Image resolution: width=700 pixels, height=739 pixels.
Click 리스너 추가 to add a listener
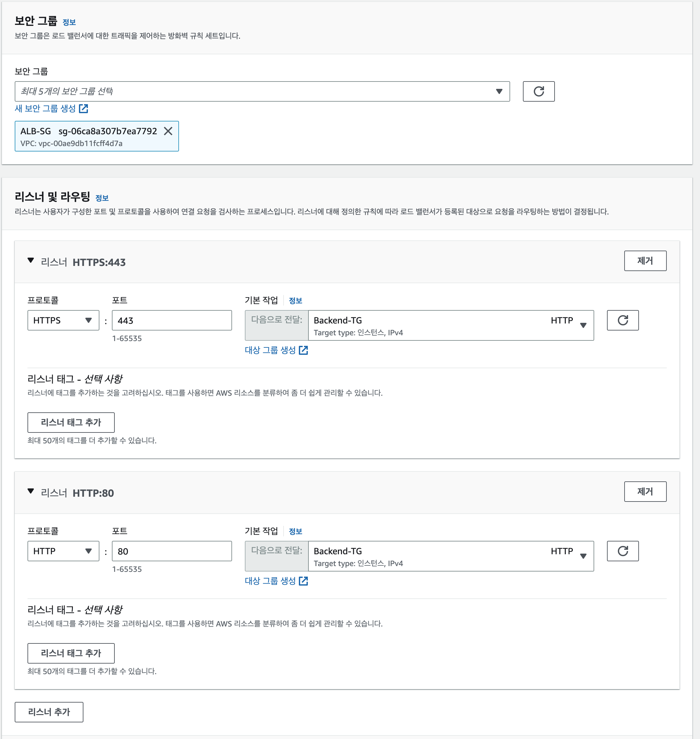[49, 712]
